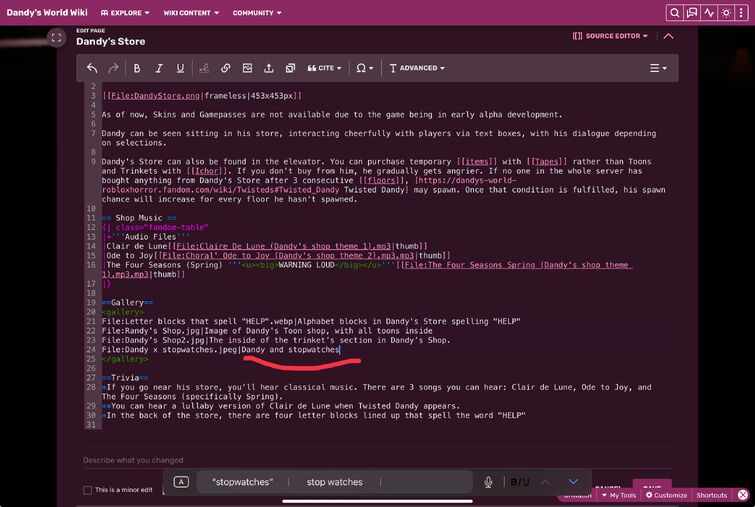The height and width of the screenshot is (507, 755).
Task: Insert a link with the chain icon
Action: pyautogui.click(x=225, y=68)
